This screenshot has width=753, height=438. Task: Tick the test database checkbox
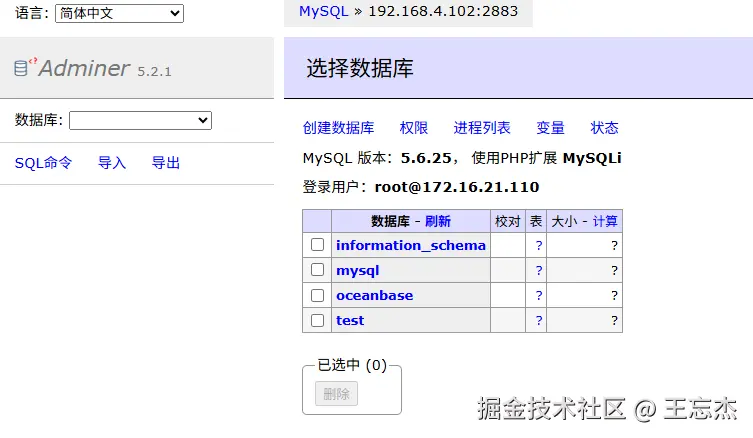[317, 320]
